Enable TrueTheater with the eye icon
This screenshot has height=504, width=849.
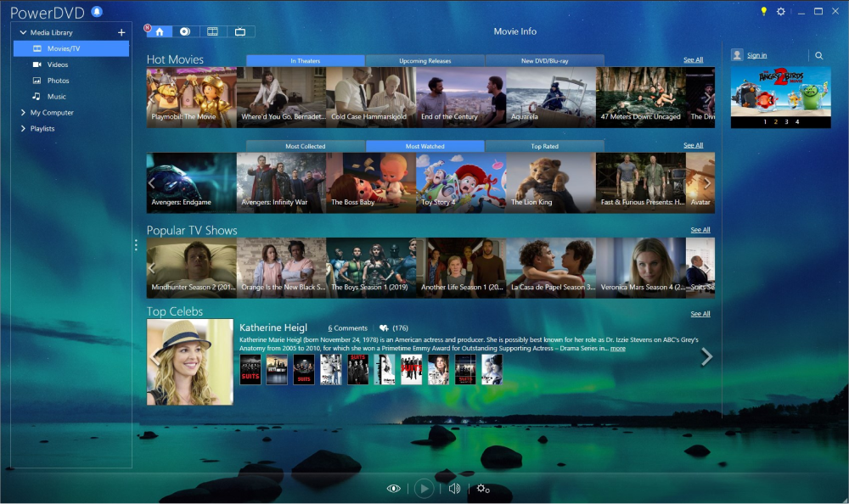pos(393,488)
